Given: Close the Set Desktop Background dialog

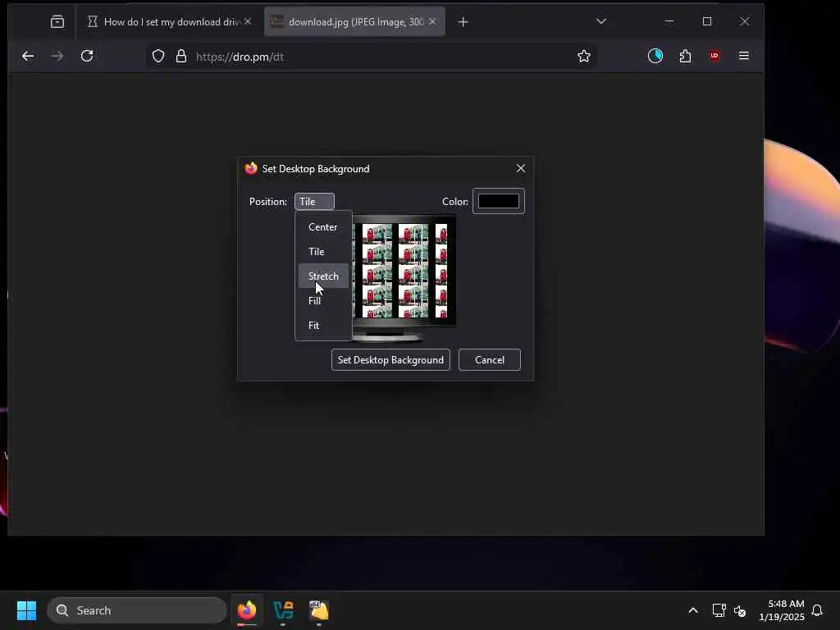Looking at the screenshot, I should (521, 168).
